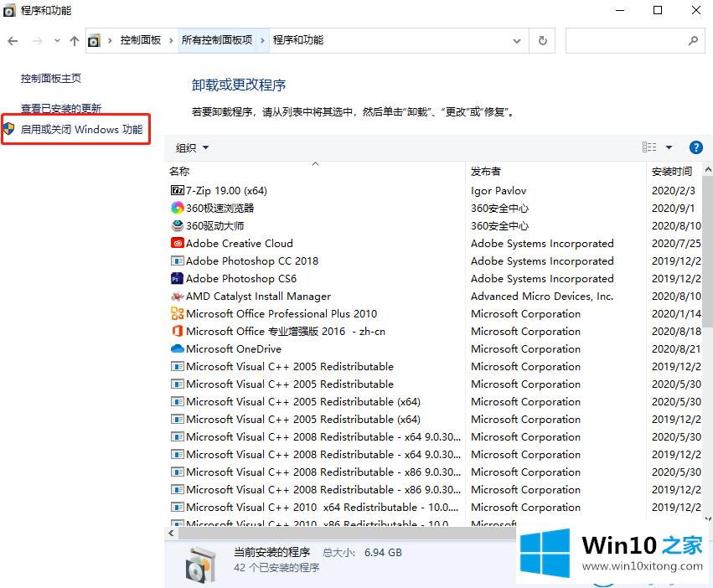Minimize the 程序和功能 window
Viewport: 713px width, 588px height.
620,10
